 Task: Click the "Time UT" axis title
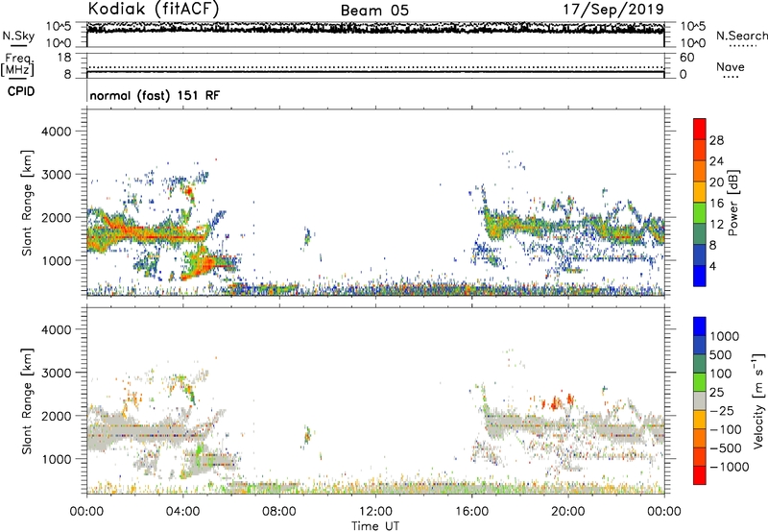[x=375, y=525]
